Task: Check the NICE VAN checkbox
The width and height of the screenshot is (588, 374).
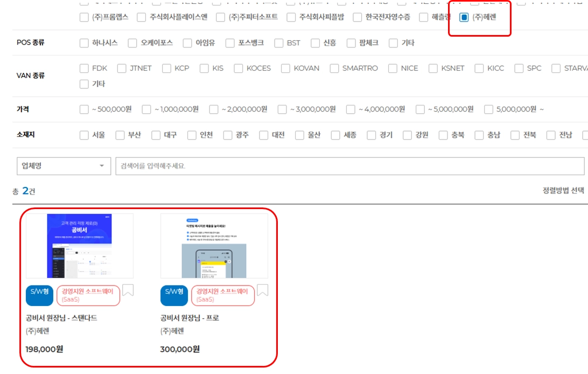Action: pos(393,68)
